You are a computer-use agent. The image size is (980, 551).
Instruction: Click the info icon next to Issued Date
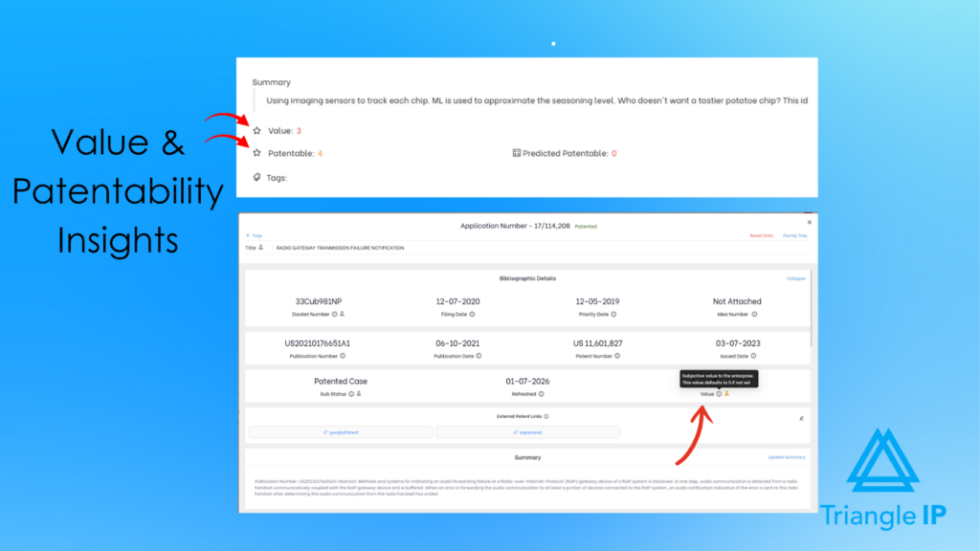pyautogui.click(x=754, y=356)
